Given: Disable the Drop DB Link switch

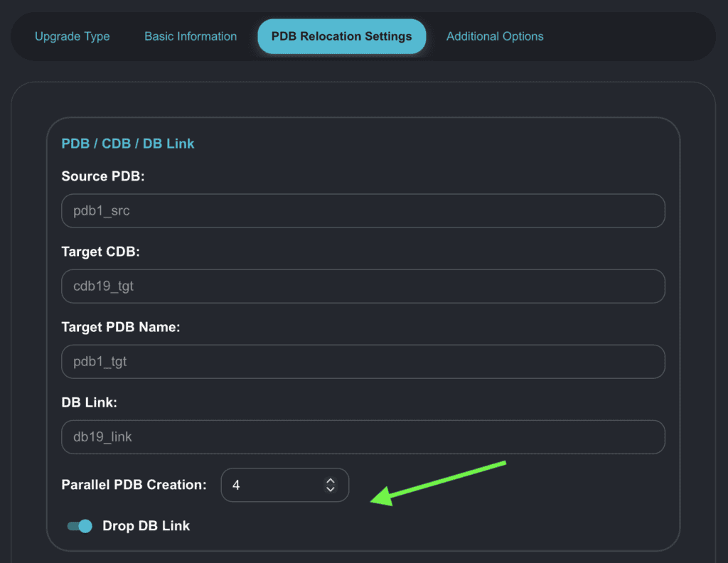Looking at the screenshot, I should click(80, 526).
